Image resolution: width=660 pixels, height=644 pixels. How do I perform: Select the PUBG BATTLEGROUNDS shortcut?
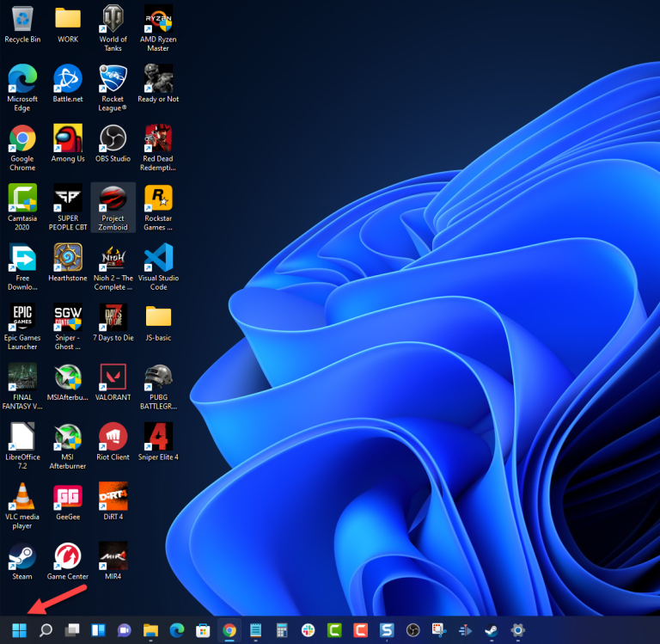click(x=158, y=387)
